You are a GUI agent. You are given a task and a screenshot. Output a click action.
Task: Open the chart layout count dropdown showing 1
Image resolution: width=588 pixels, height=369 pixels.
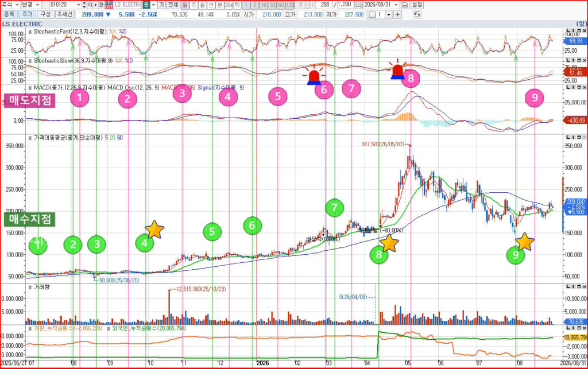(389, 14)
